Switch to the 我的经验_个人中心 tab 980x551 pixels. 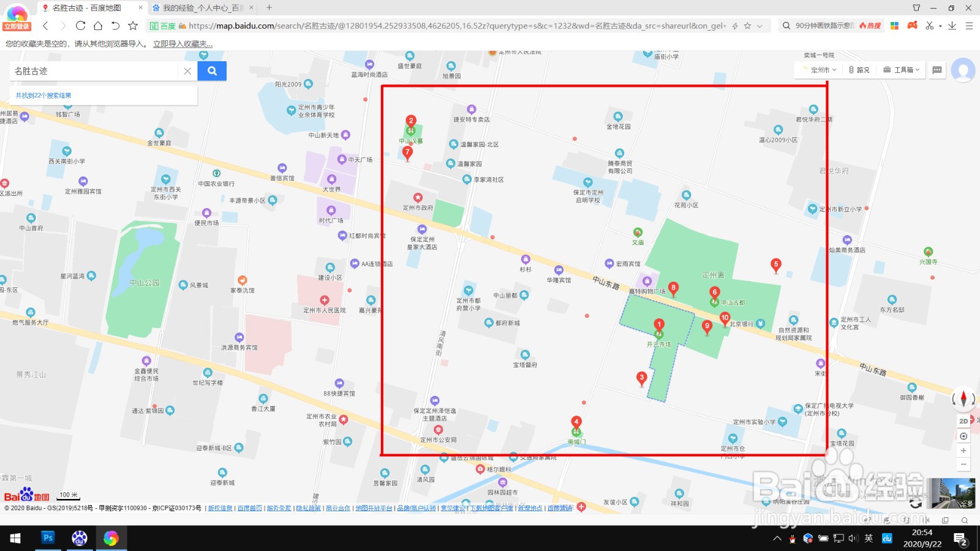click(x=203, y=8)
